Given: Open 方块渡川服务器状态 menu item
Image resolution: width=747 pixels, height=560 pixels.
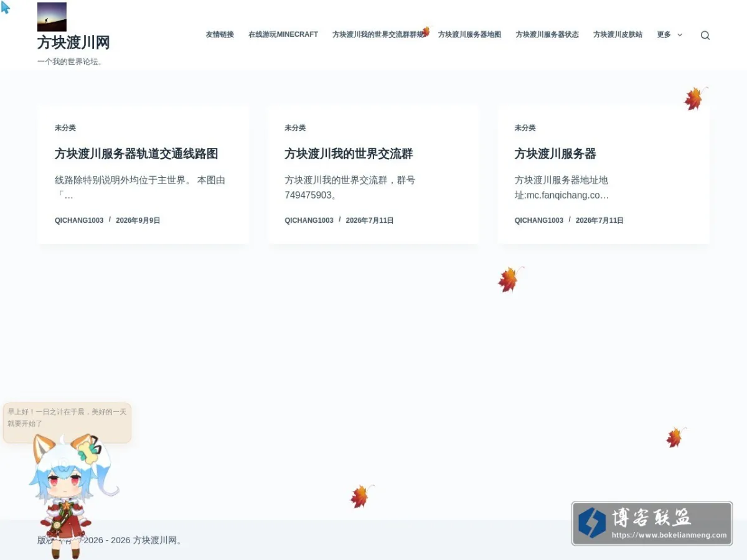Looking at the screenshot, I should (547, 35).
